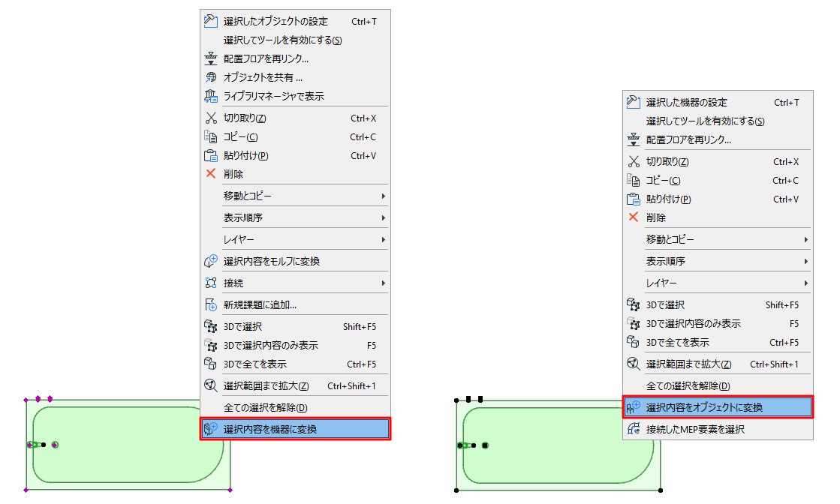Viewport: 840px width, 504px height.
Task: Expand レイヤー submenu in right menu
Action: click(x=806, y=283)
